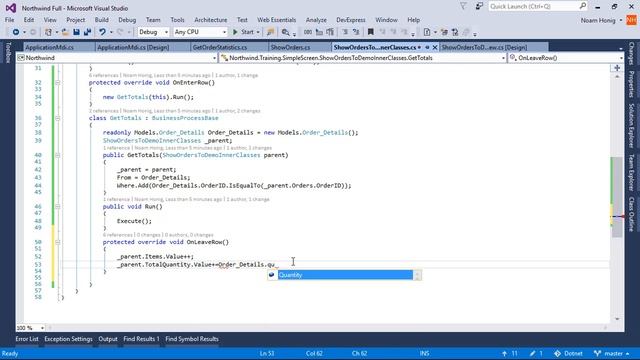The height and width of the screenshot is (360, 640).
Task: Click the Open File toolbar icon
Action: [x=65, y=32]
